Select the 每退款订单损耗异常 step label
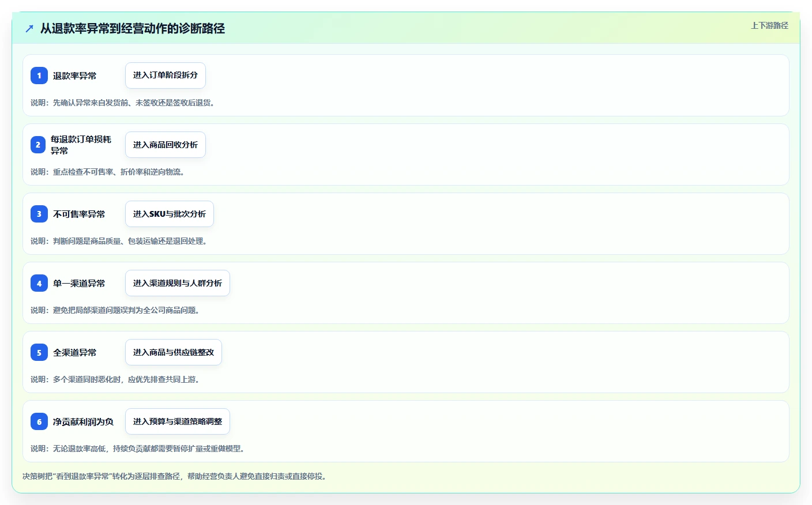Screen dimensions: 812x505 (x=81, y=145)
